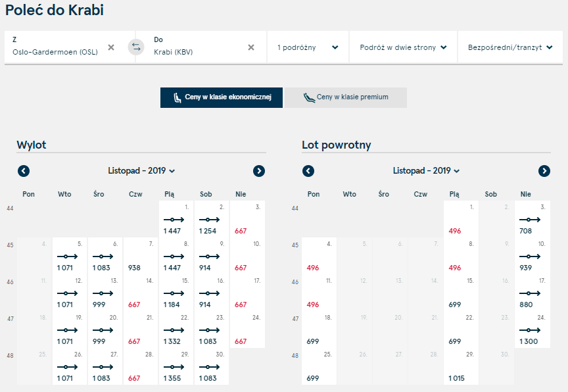568x392 pixels.
Task: Open the 1 podróżny passengers dropdown
Action: click(308, 47)
